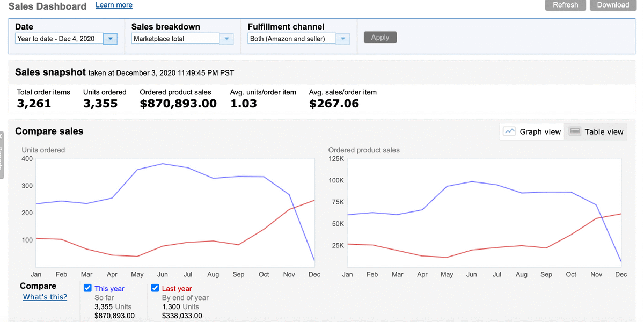Expand the Fulfillment channel dropdown arrow

343,39
